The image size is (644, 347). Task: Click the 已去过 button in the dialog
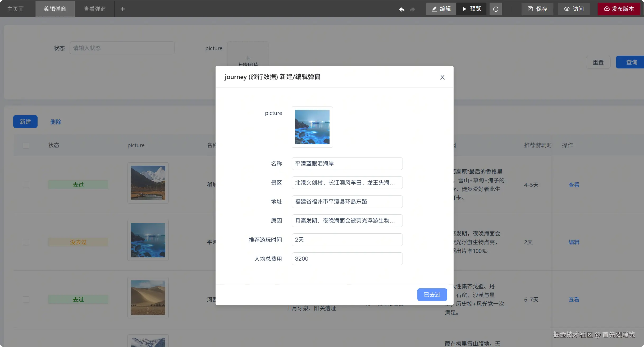[x=432, y=295]
